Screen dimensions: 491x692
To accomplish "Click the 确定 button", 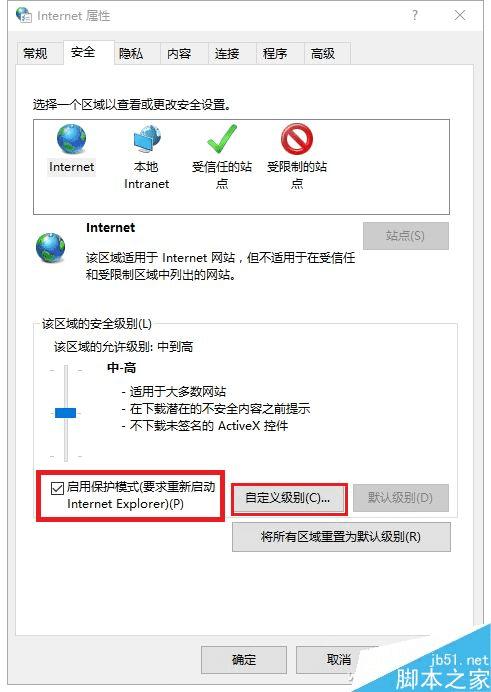I will 244,660.
